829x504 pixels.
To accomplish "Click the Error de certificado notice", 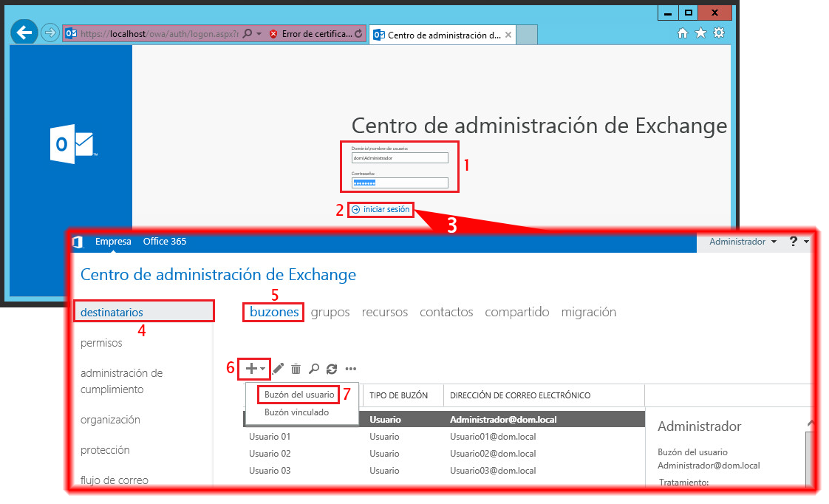I will coord(316,34).
